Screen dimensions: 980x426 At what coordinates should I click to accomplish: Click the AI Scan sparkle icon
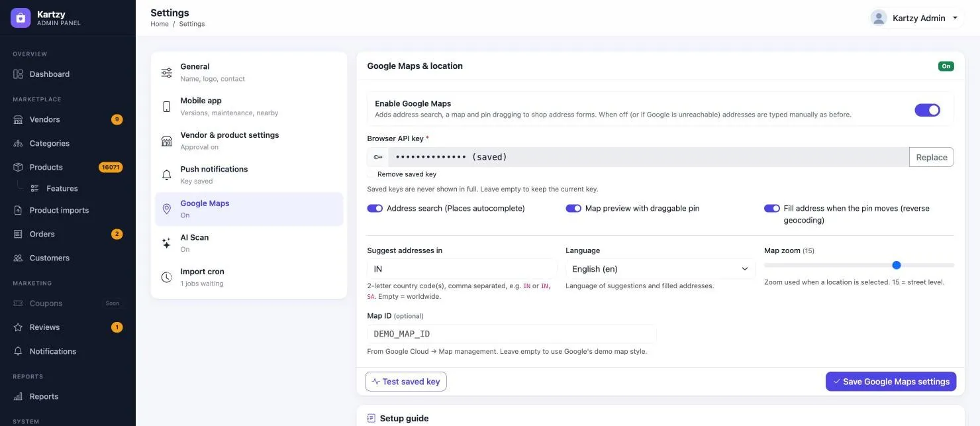[167, 243]
